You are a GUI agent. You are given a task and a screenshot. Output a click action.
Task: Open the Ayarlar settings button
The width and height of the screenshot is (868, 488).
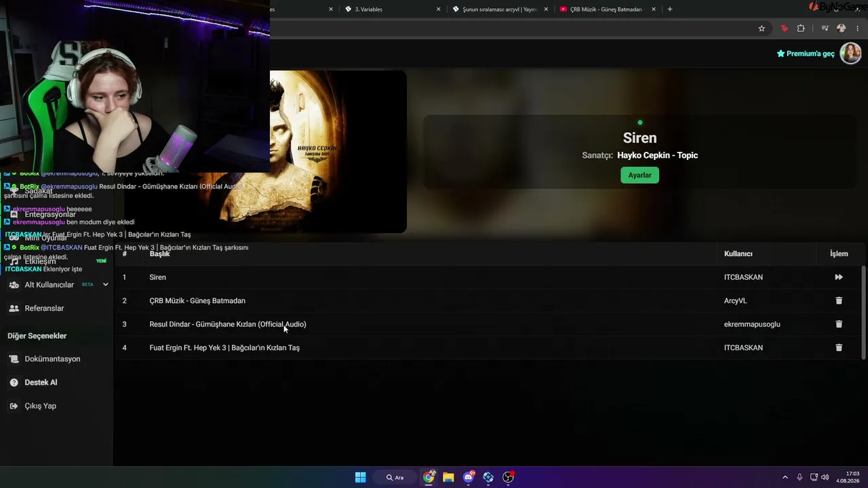tap(639, 175)
